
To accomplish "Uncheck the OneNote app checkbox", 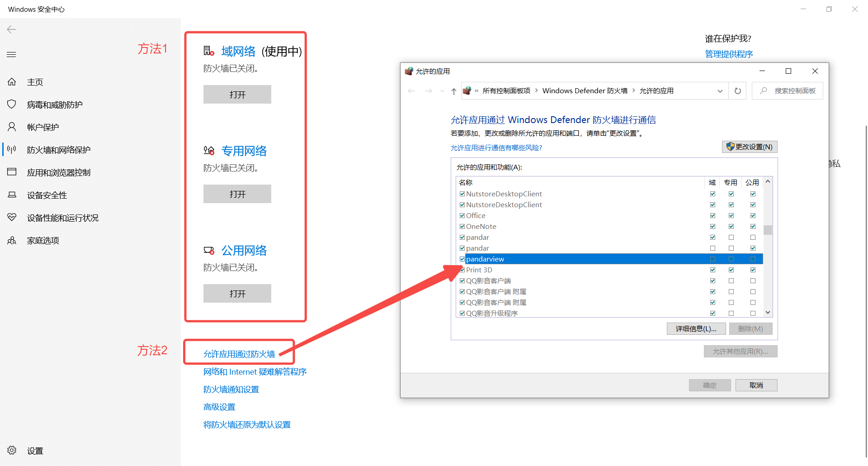I will click(462, 227).
